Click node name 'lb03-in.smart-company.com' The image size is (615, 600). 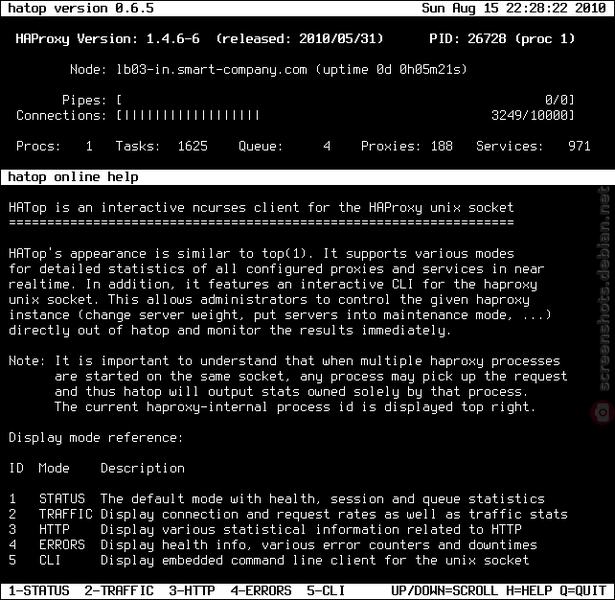coord(211,69)
